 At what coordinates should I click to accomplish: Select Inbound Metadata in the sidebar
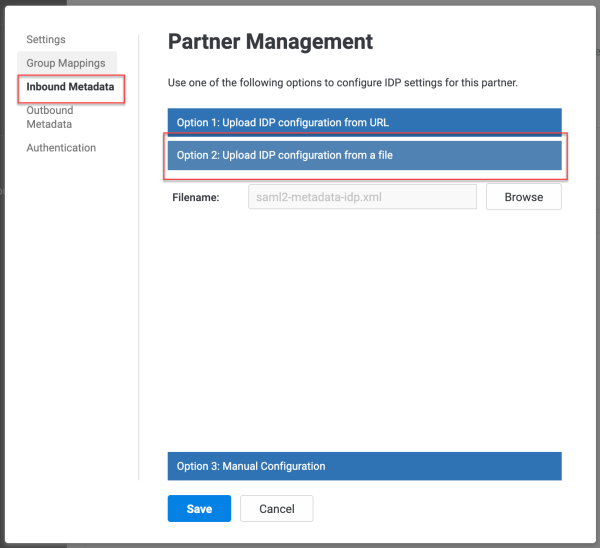(70, 87)
